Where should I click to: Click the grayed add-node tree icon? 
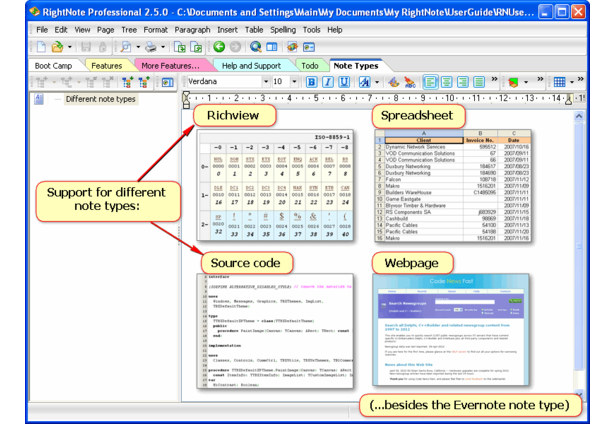(x=42, y=82)
